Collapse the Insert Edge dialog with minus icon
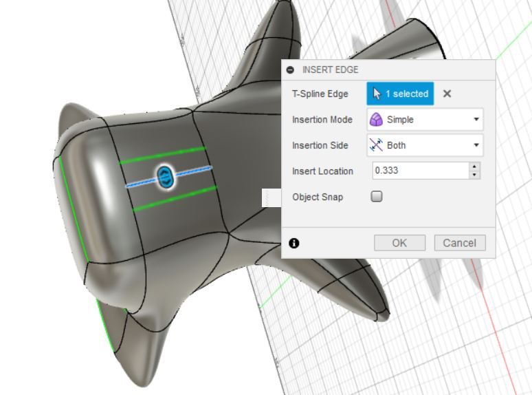The image size is (532, 395). 290,70
